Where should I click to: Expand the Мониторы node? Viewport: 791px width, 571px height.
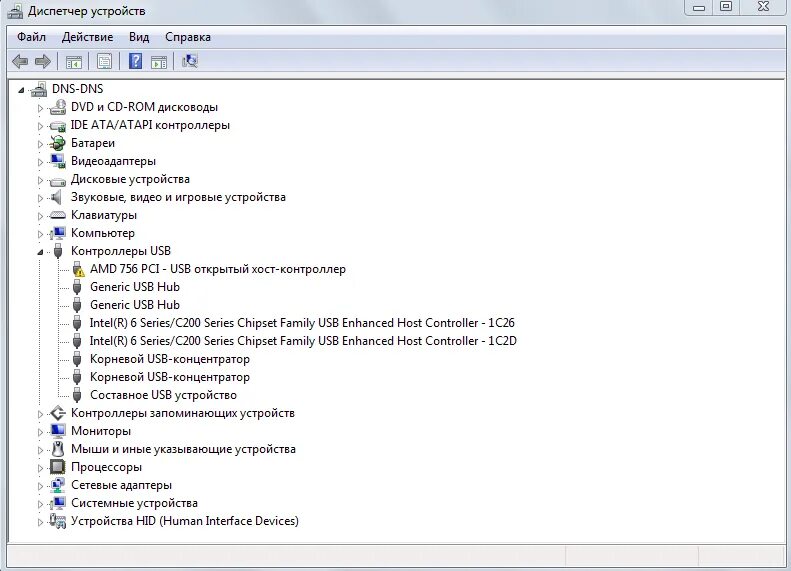(40, 432)
